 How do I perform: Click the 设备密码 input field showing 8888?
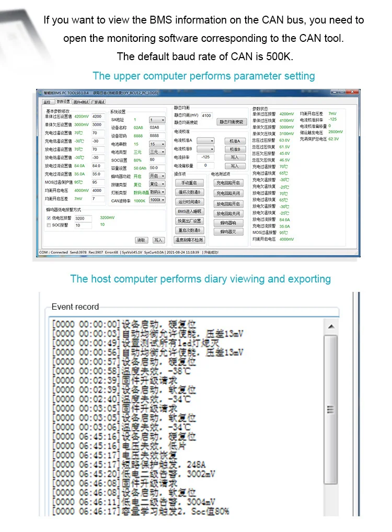coord(157,135)
